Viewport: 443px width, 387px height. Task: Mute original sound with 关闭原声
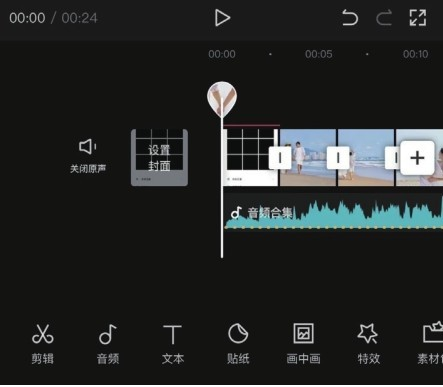point(88,155)
